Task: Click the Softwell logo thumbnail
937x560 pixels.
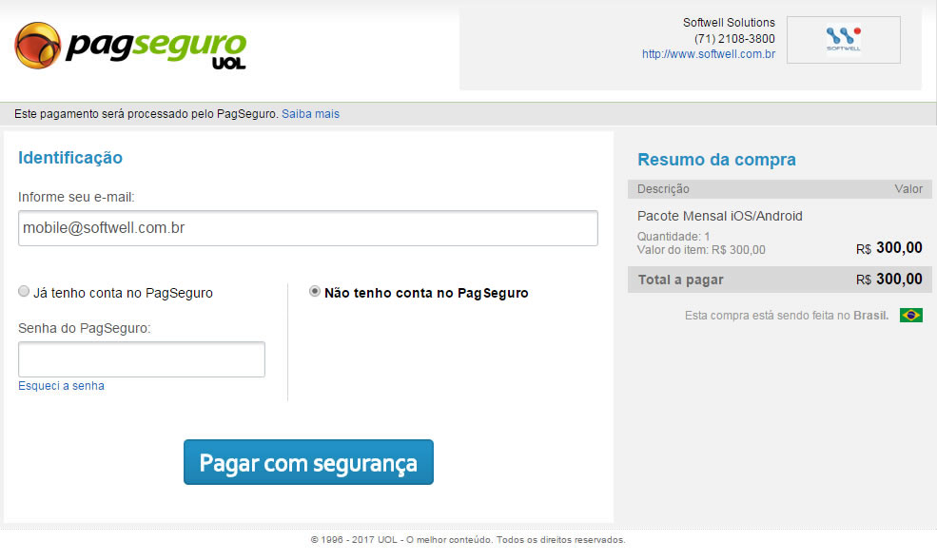Action: pyautogui.click(x=843, y=40)
